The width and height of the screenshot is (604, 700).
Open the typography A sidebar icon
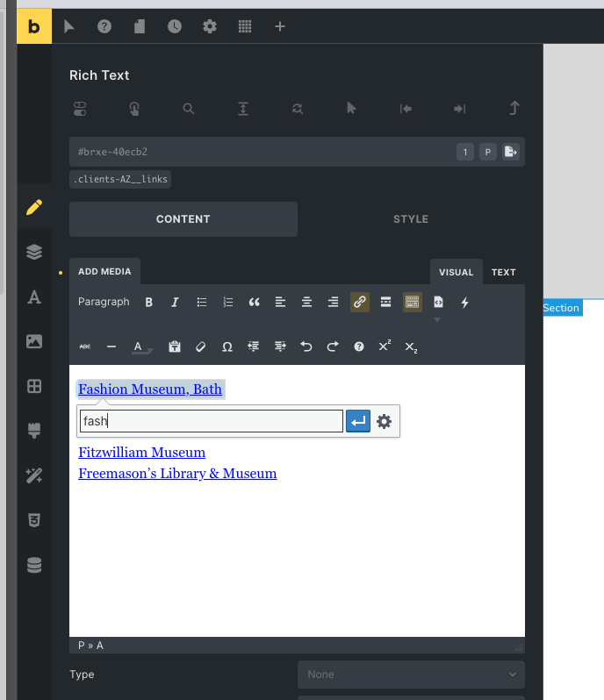(x=34, y=296)
